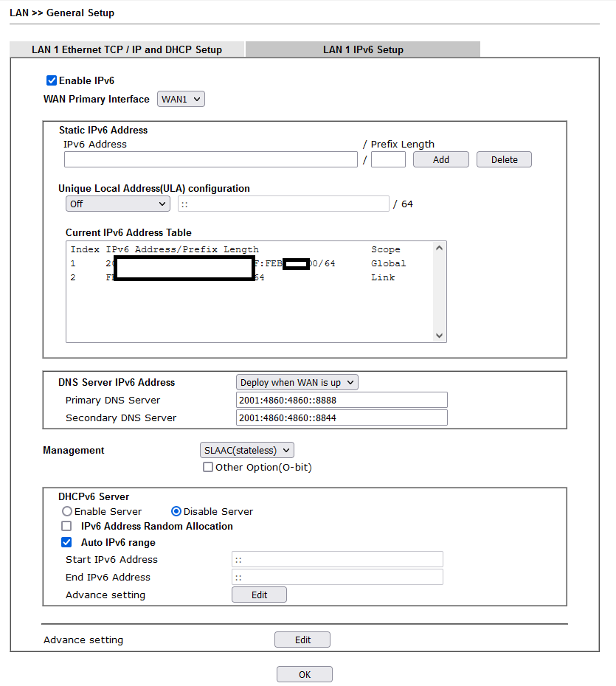Screen dimensions: 616x686
Task: Click the static IPv6 Address input field
Action: coord(211,159)
